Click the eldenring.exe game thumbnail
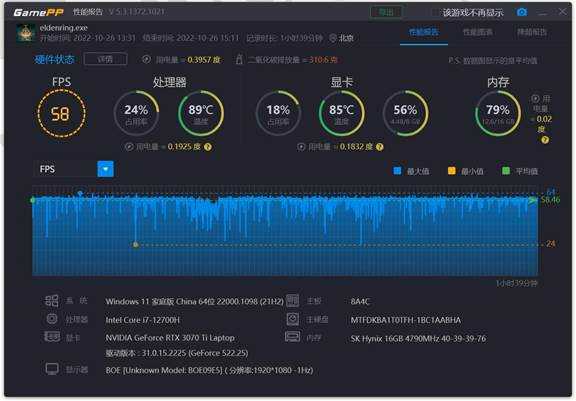576x401 pixels. coord(26,33)
